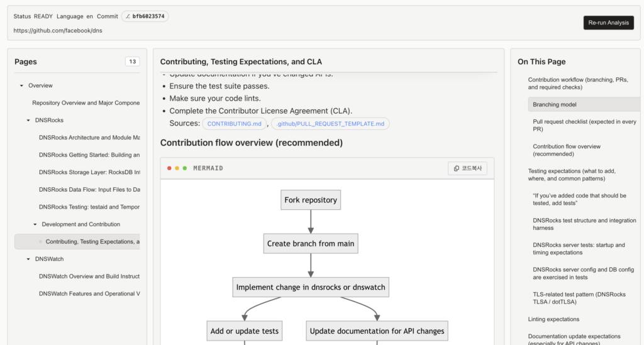644x345 pixels.
Task: Collapse the Development and Contribution section
Action: [35, 224]
